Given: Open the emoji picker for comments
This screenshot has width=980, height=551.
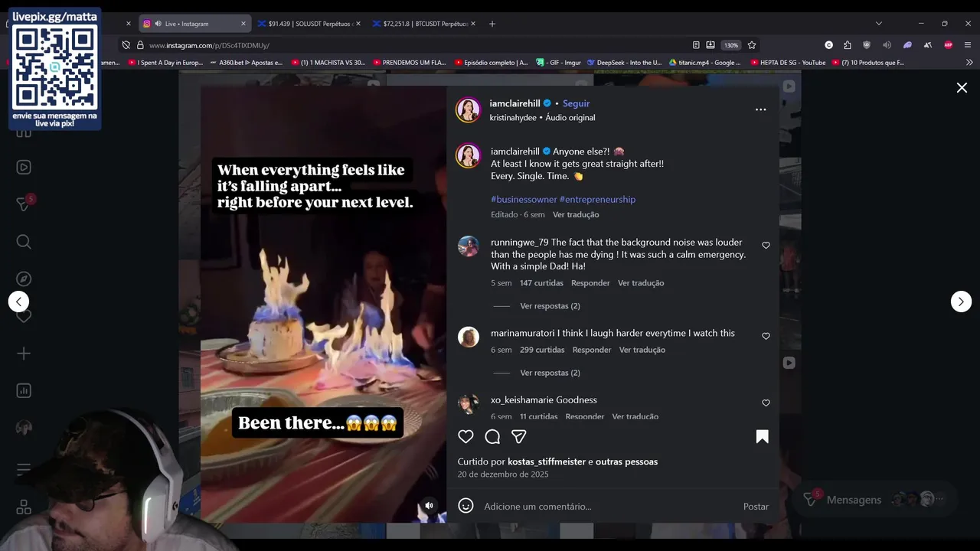Looking at the screenshot, I should pos(465,506).
